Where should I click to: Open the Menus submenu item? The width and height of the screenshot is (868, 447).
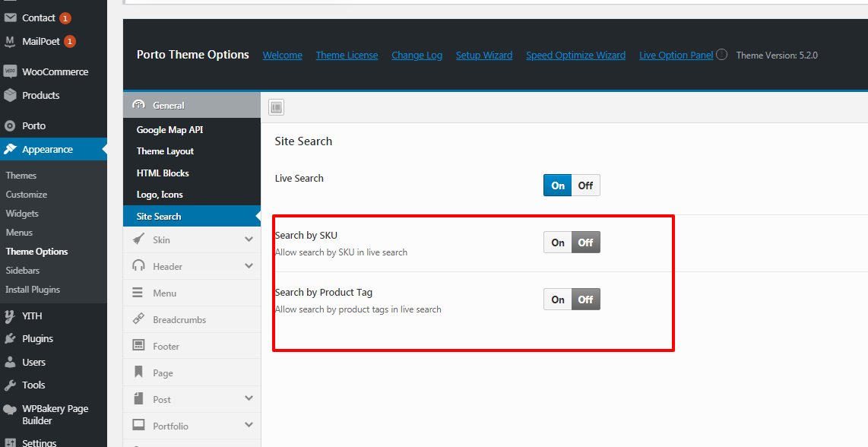click(x=19, y=233)
